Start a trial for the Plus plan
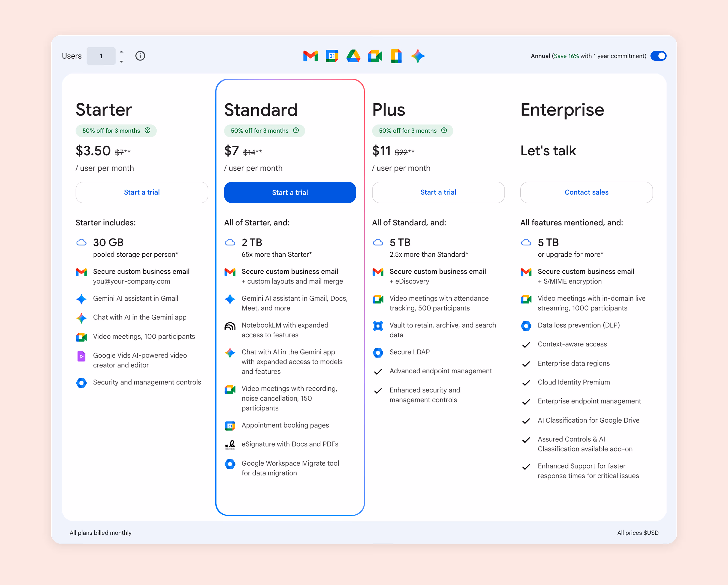The height and width of the screenshot is (585, 728). pos(438,192)
